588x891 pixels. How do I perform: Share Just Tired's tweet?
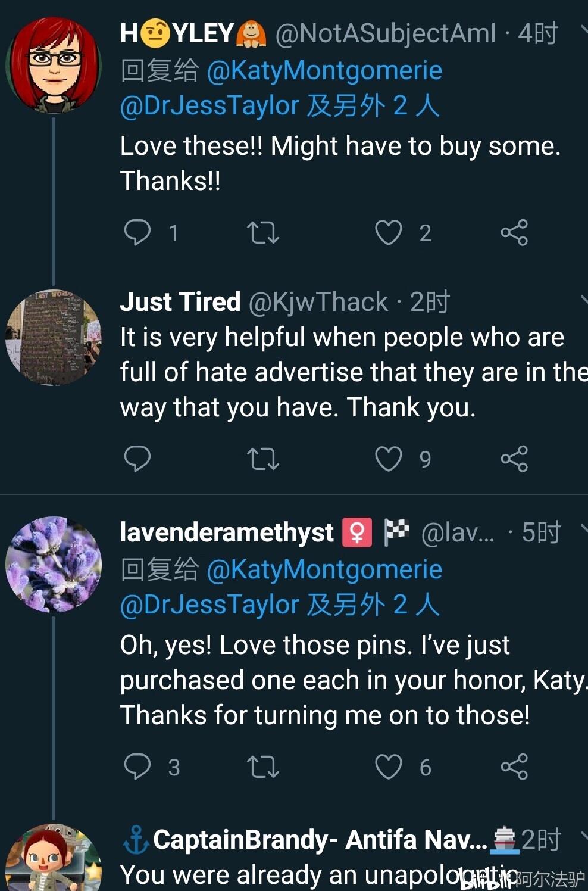click(514, 459)
